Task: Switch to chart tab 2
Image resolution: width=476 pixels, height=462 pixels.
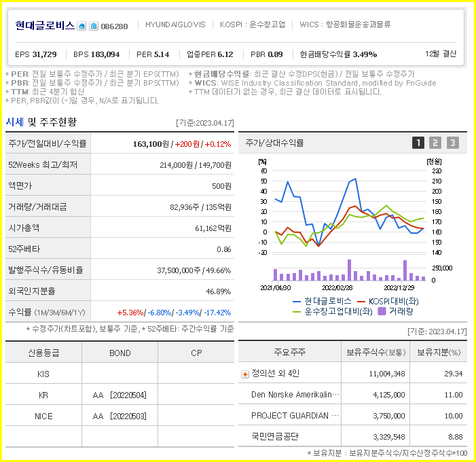Action: (435, 143)
